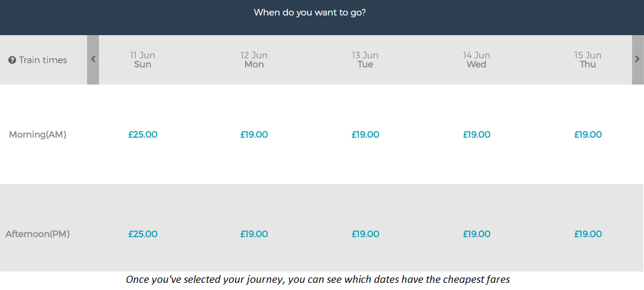644x290 pixels.
Task: Click the Train times help icon
Action: tap(13, 60)
